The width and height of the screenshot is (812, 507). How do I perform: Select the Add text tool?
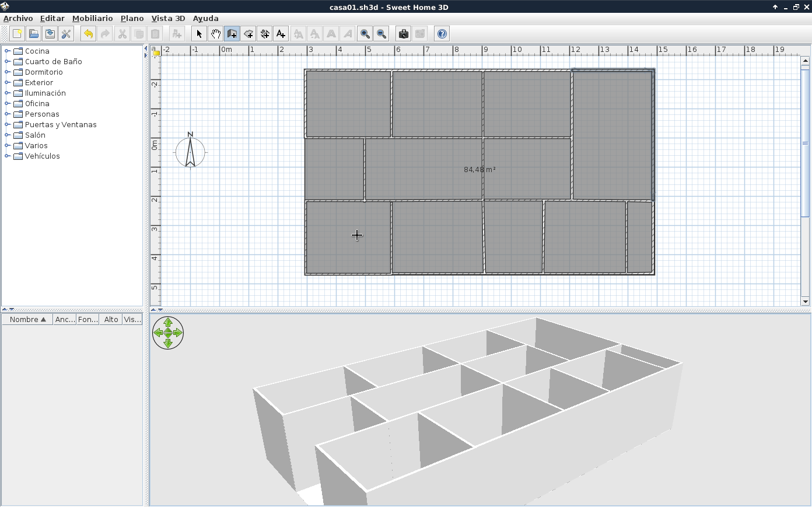coord(281,34)
